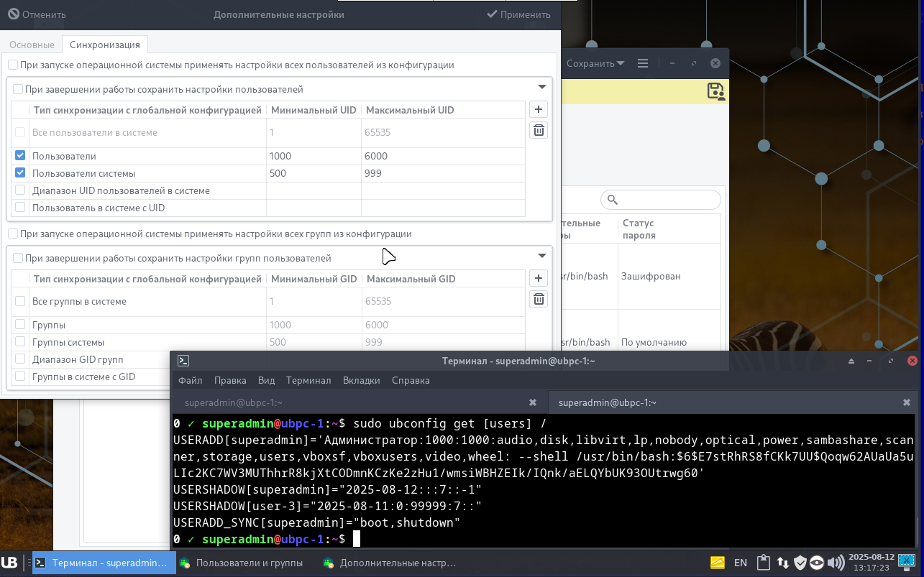
Task: Open the Вкладки menu in terminal
Action: [362, 380]
